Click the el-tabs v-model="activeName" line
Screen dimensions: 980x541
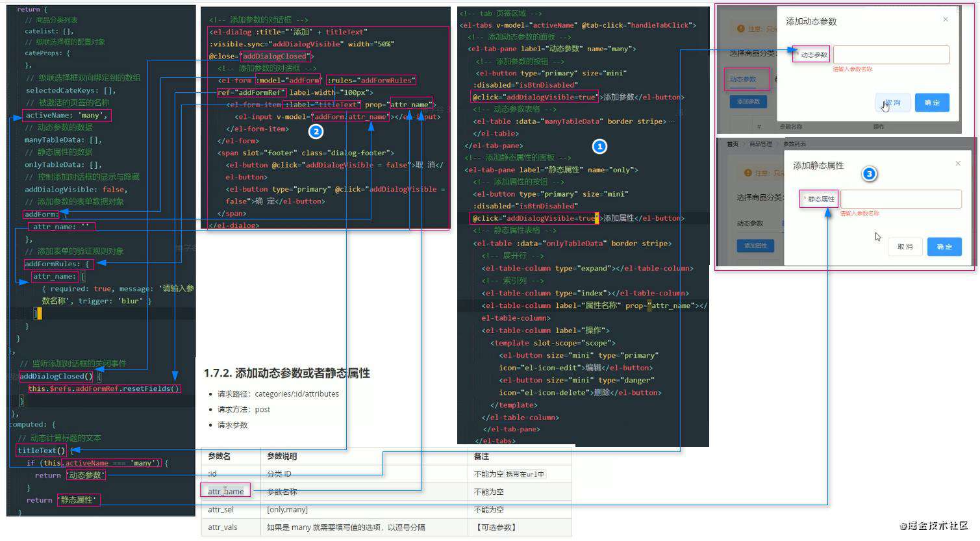[x=578, y=25]
